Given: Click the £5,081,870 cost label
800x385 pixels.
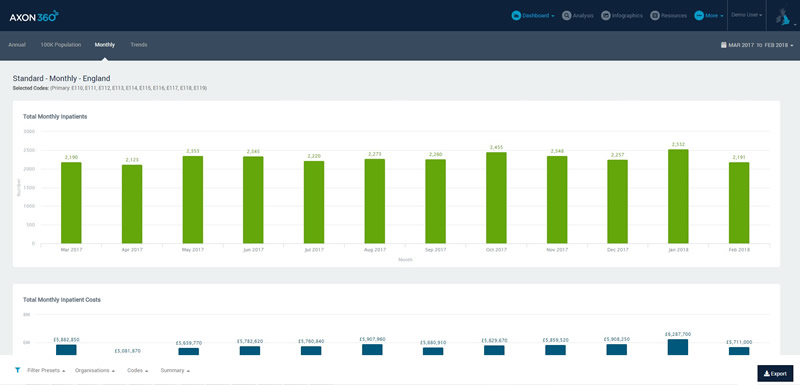Looking at the screenshot, I should (128, 351).
